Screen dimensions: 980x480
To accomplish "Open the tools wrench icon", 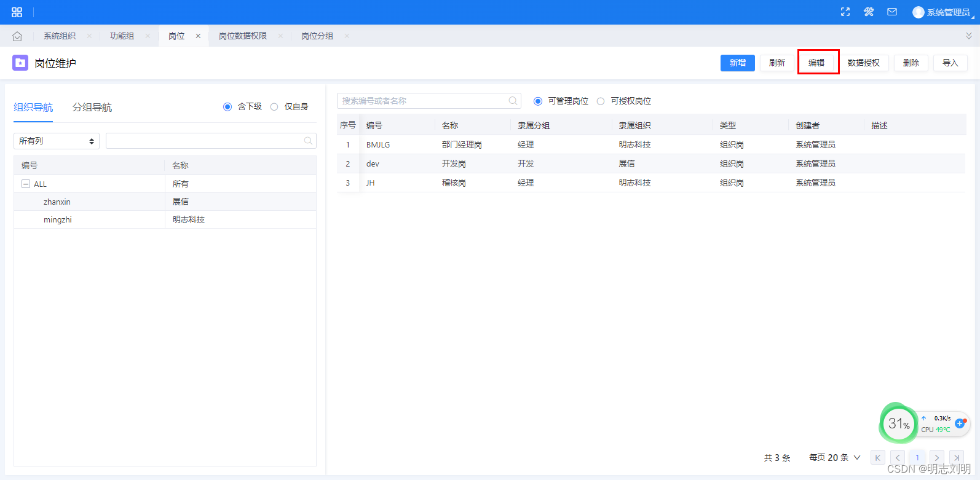I will tap(869, 12).
